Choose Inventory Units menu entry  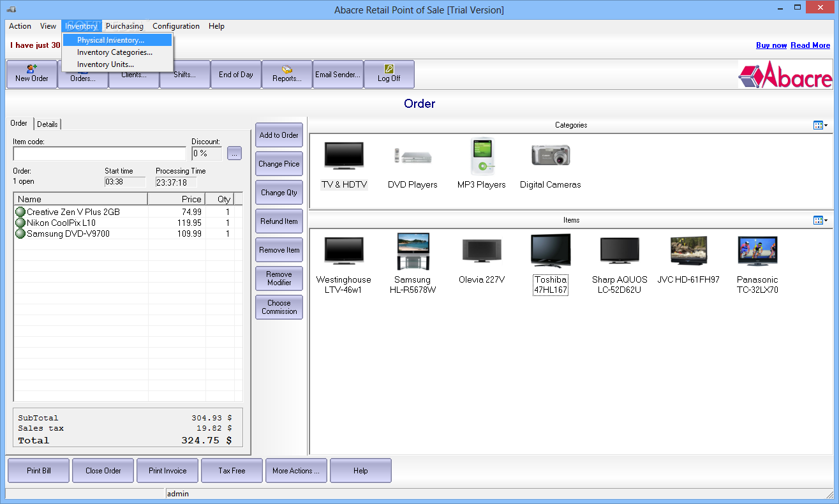coord(117,64)
